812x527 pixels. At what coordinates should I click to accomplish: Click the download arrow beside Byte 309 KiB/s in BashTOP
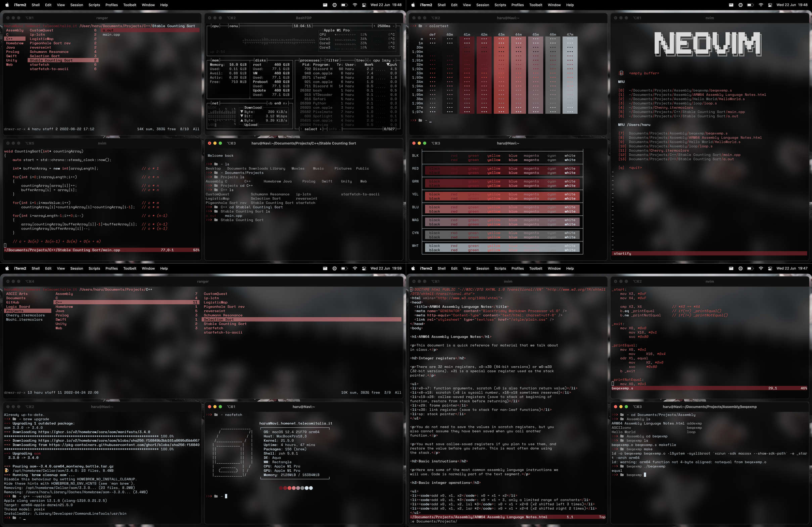(242, 112)
